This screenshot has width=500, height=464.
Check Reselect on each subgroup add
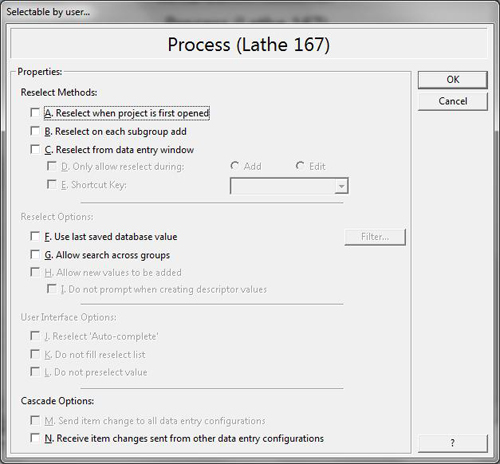[x=35, y=131]
